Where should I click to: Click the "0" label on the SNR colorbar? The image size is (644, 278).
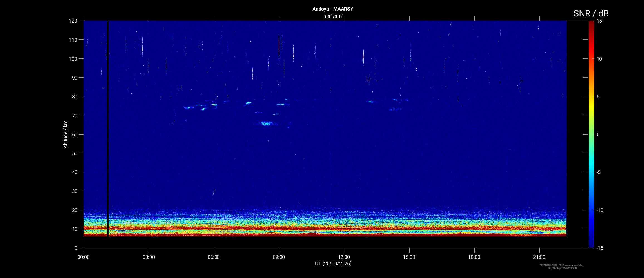598,135
